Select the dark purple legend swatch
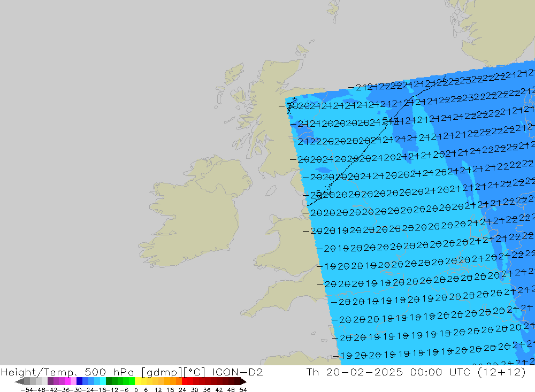535x392 pixels. pos(50,381)
